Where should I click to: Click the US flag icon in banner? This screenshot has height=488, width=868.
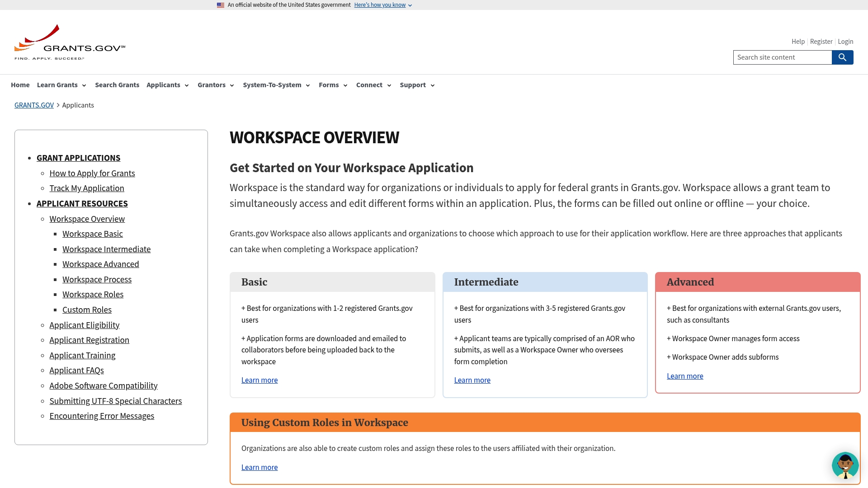pyautogui.click(x=221, y=5)
